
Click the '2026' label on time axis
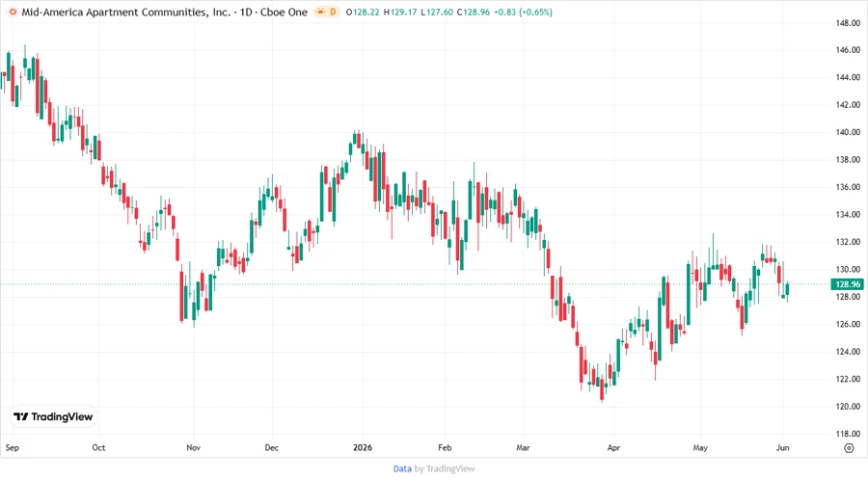[x=364, y=447]
